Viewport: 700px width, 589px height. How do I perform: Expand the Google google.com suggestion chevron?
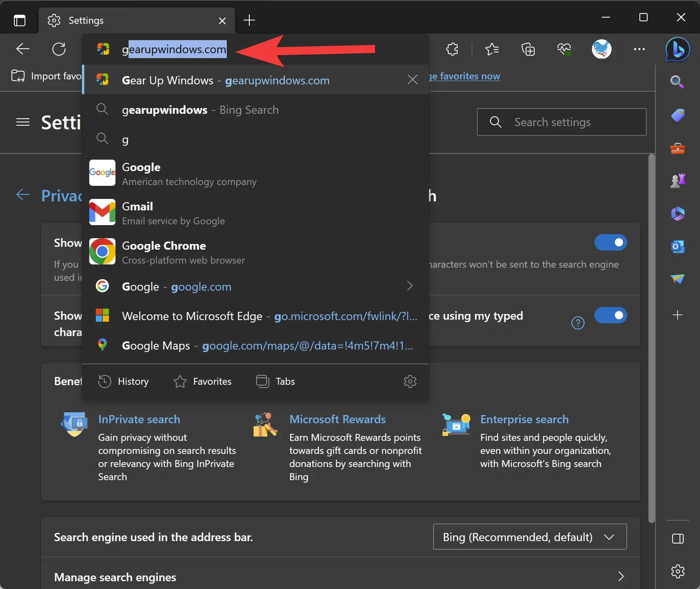pyautogui.click(x=410, y=286)
